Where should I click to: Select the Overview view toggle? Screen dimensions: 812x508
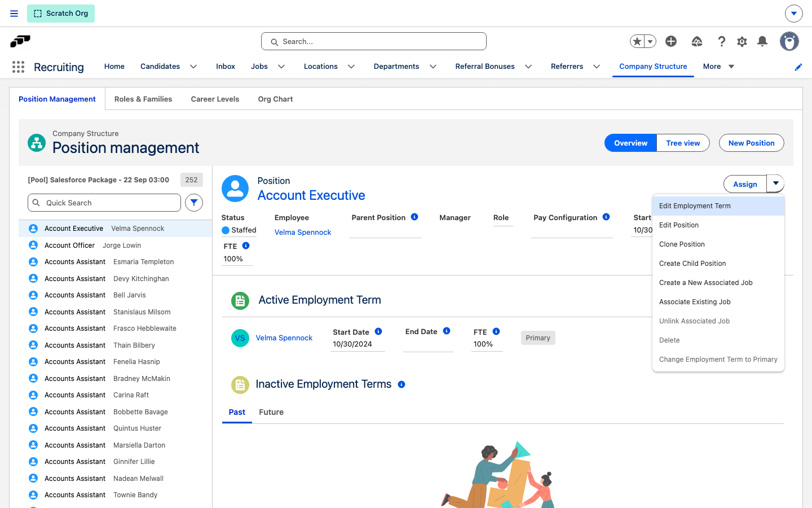coord(630,143)
